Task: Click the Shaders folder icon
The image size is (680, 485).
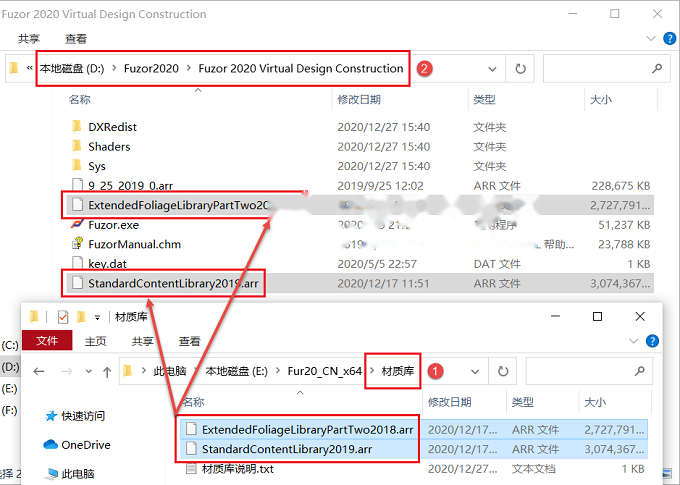Action: (x=77, y=146)
